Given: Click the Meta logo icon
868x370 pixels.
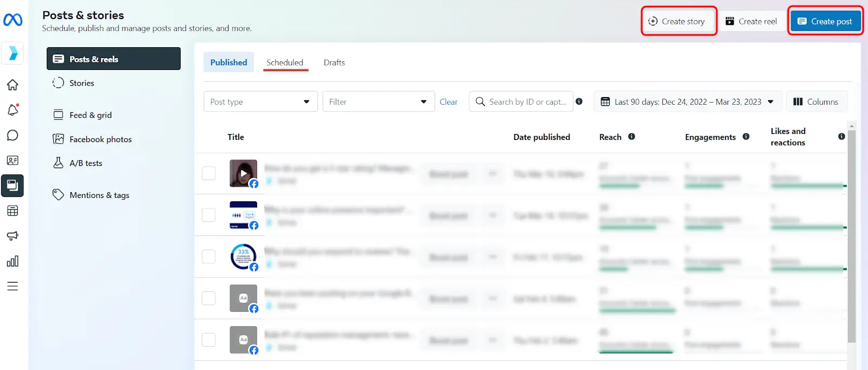Looking at the screenshot, I should [12, 20].
